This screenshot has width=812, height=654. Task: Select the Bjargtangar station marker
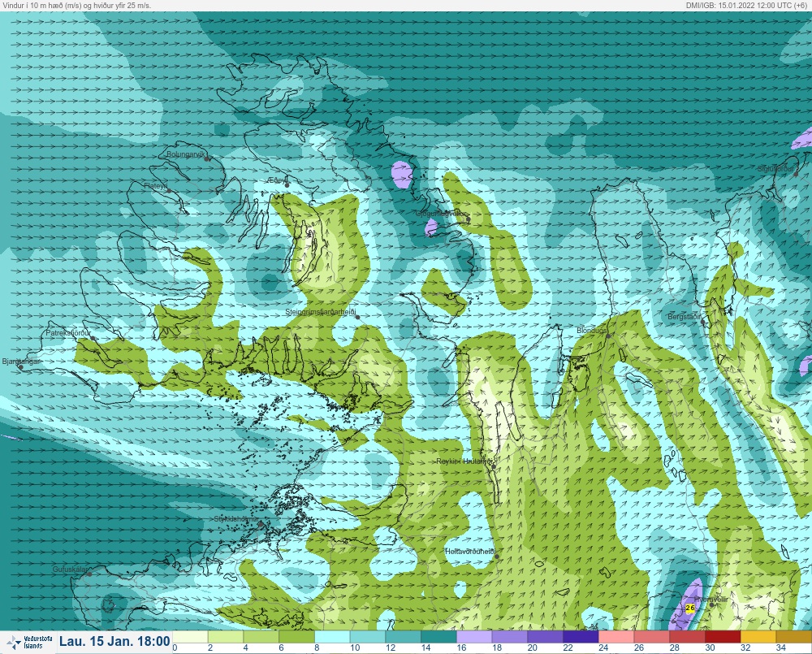[21, 367]
